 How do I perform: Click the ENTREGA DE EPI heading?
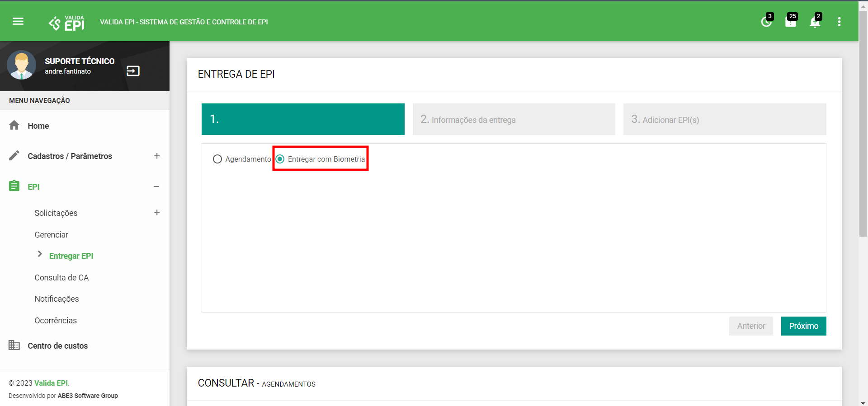coord(236,74)
